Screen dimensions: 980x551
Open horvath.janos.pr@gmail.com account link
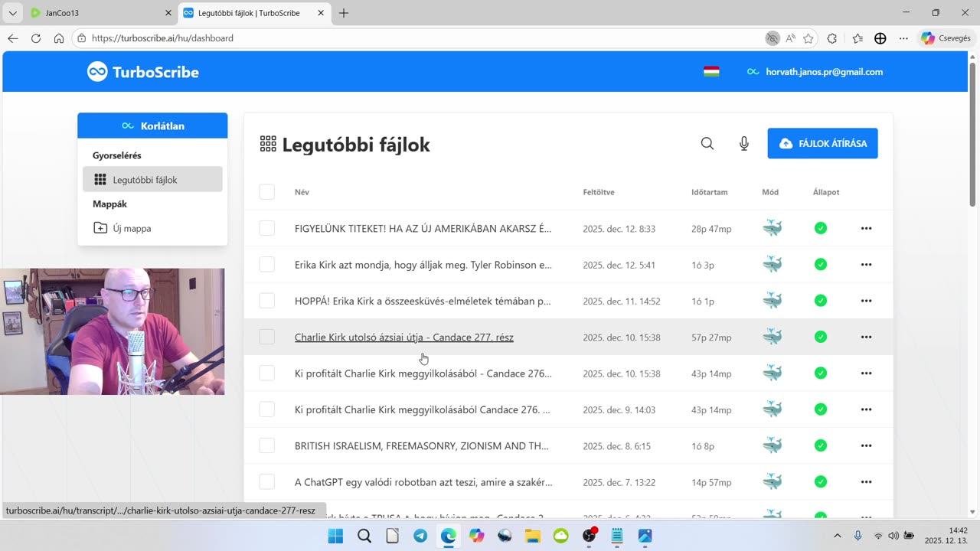point(815,72)
